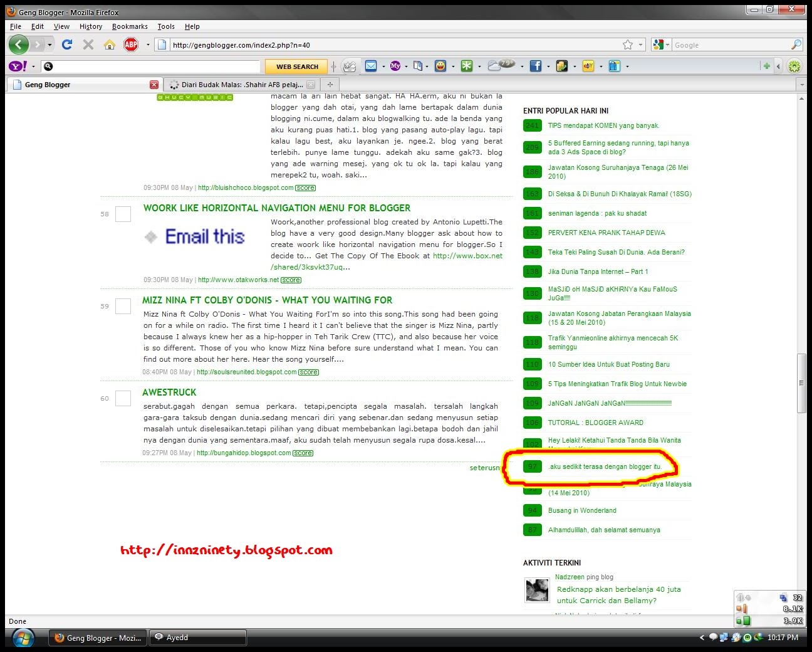
Task: Open Windows Start orb
Action: pos(23,638)
